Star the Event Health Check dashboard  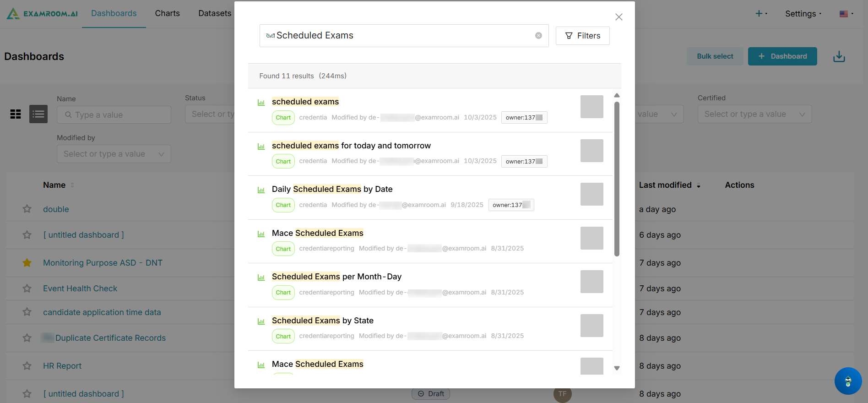[27, 289]
